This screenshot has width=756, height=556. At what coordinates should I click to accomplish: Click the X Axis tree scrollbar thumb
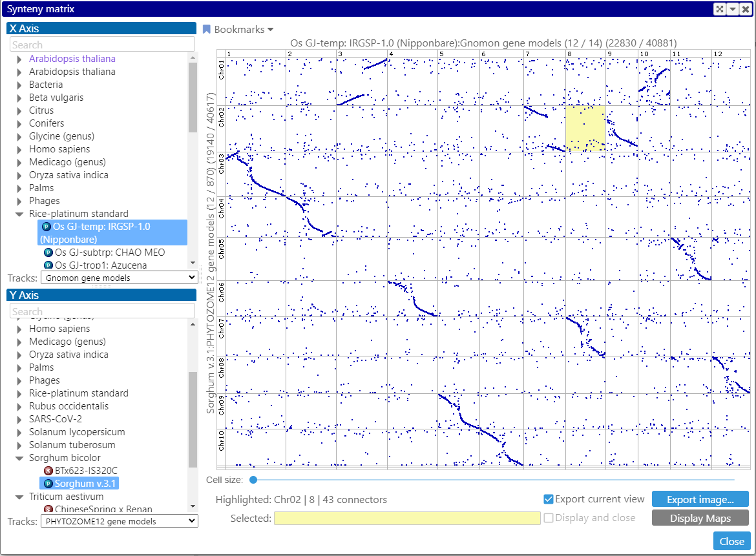[x=193, y=96]
